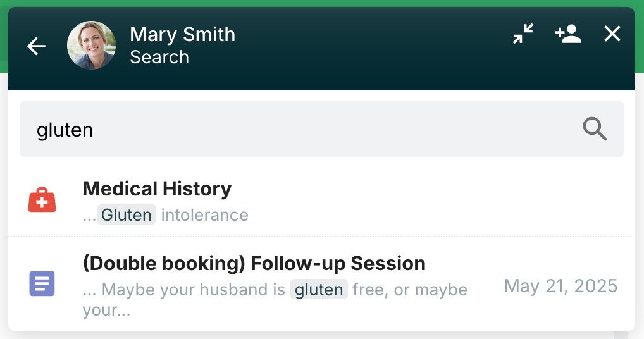Click the back arrow in the header
This screenshot has height=339, width=644.
pos(37,46)
